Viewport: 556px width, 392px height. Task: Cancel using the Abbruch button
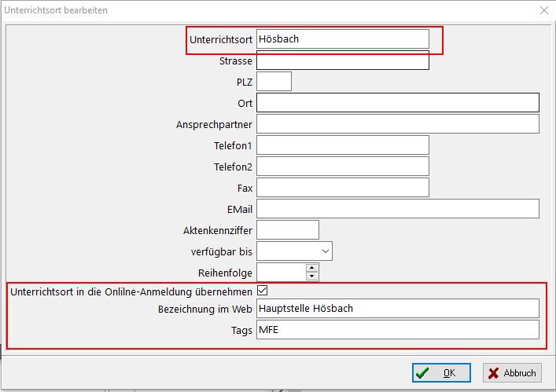512,372
